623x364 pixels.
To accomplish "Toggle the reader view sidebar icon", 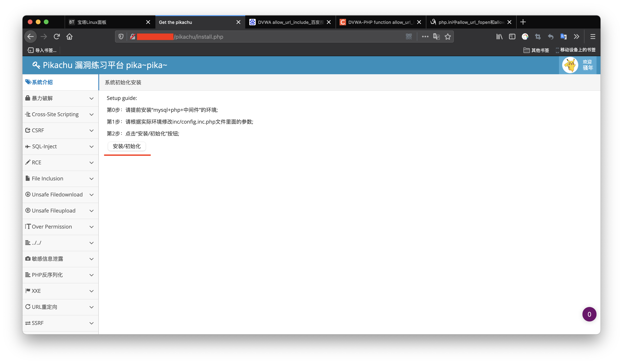I will pos(512,37).
